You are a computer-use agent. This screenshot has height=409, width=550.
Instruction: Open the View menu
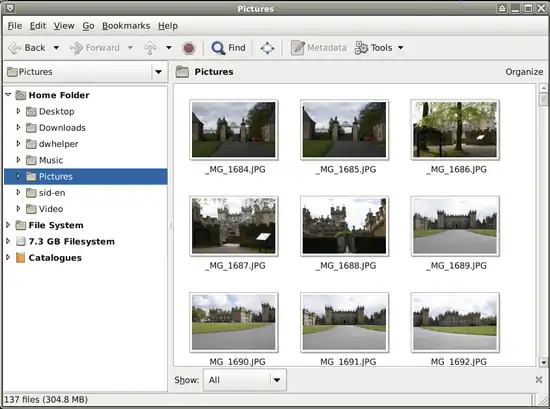point(64,26)
